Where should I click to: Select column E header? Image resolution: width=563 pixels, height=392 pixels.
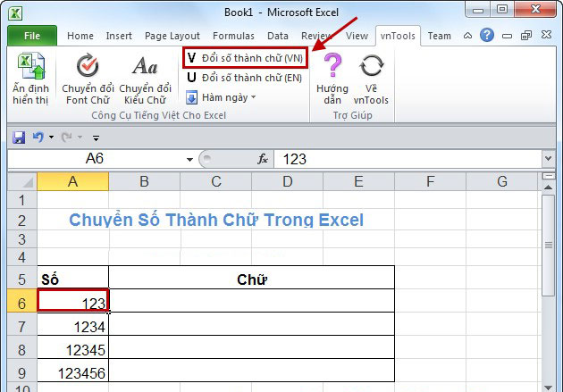pos(358,181)
